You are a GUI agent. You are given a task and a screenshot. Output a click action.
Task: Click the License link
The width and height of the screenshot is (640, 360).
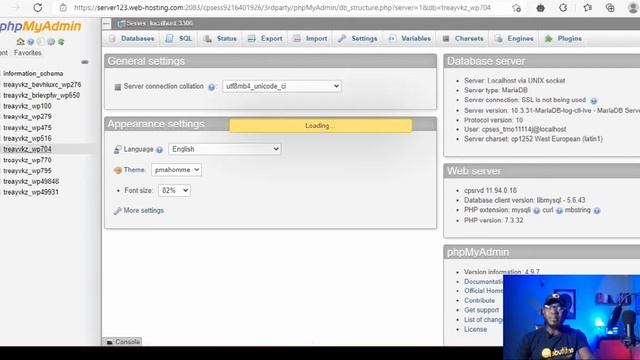click(476, 329)
